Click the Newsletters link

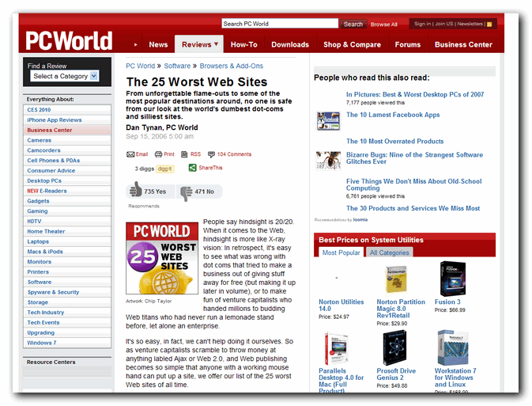470,24
